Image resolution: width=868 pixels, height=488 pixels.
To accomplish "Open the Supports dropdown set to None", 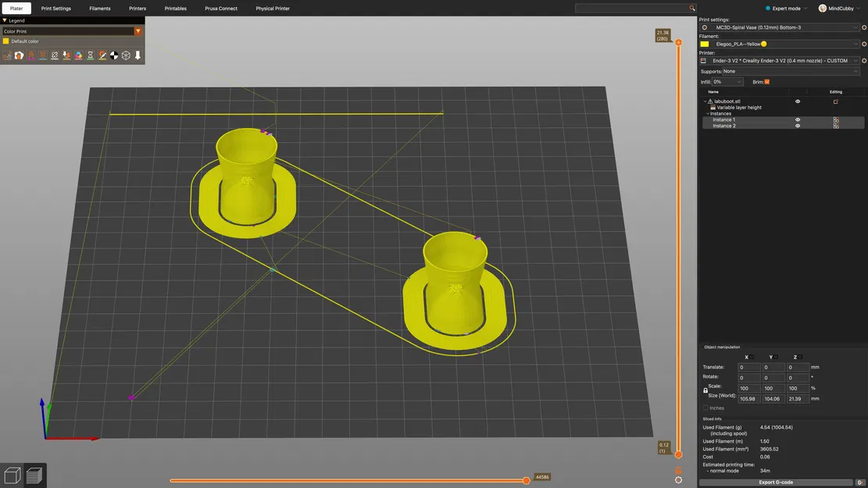I will coord(791,71).
